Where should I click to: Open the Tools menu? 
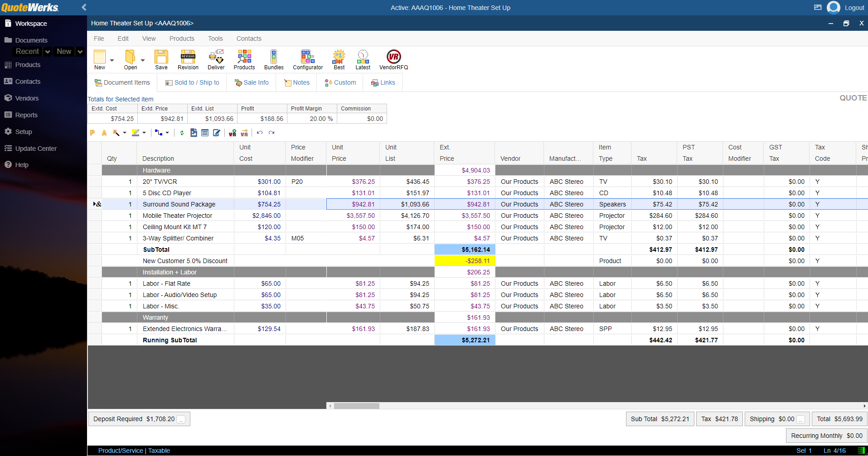[215, 38]
